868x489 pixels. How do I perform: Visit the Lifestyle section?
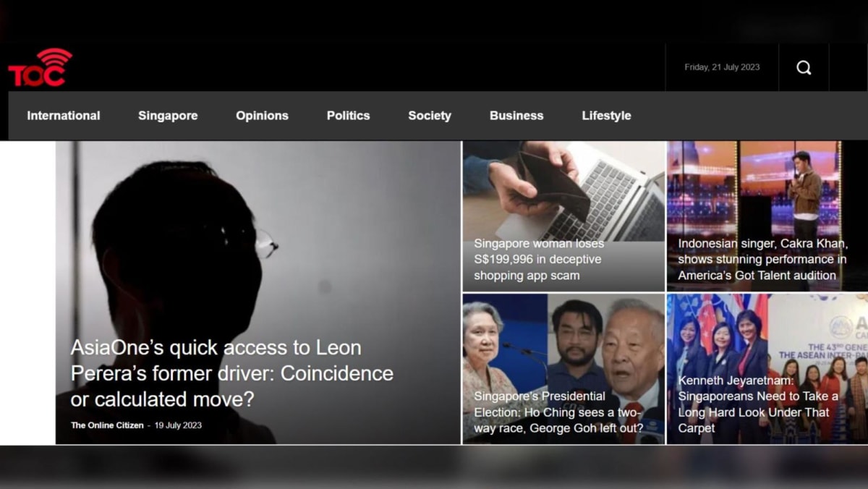click(x=606, y=116)
